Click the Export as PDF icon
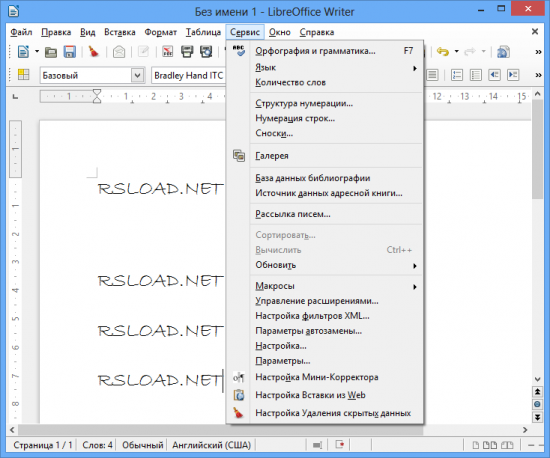 tap(168, 52)
